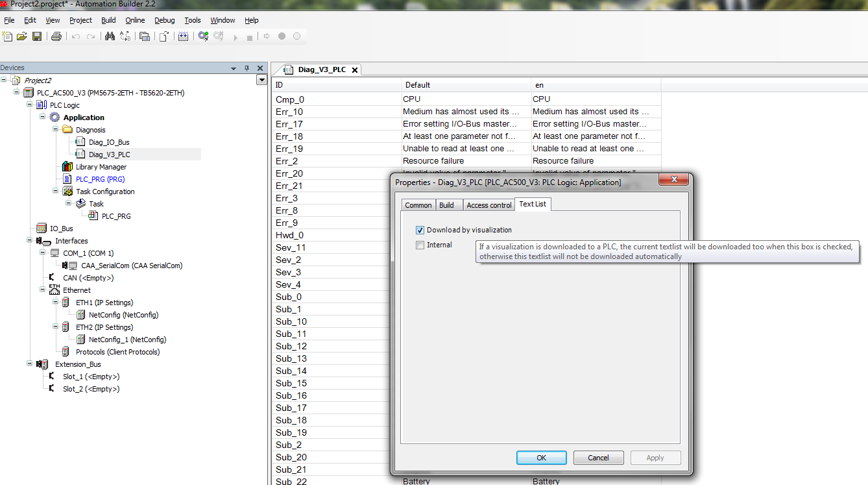Open Find with the binoculars icon
The width and height of the screenshot is (868, 485).
109,36
